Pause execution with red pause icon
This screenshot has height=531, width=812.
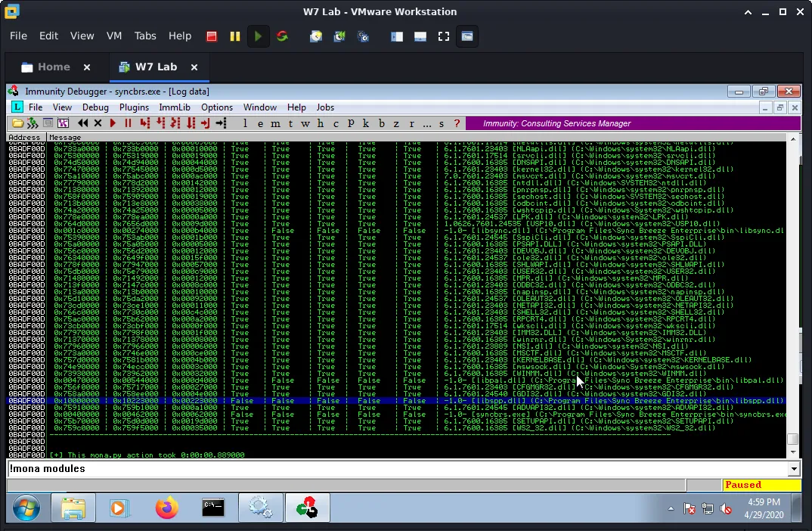pos(128,123)
